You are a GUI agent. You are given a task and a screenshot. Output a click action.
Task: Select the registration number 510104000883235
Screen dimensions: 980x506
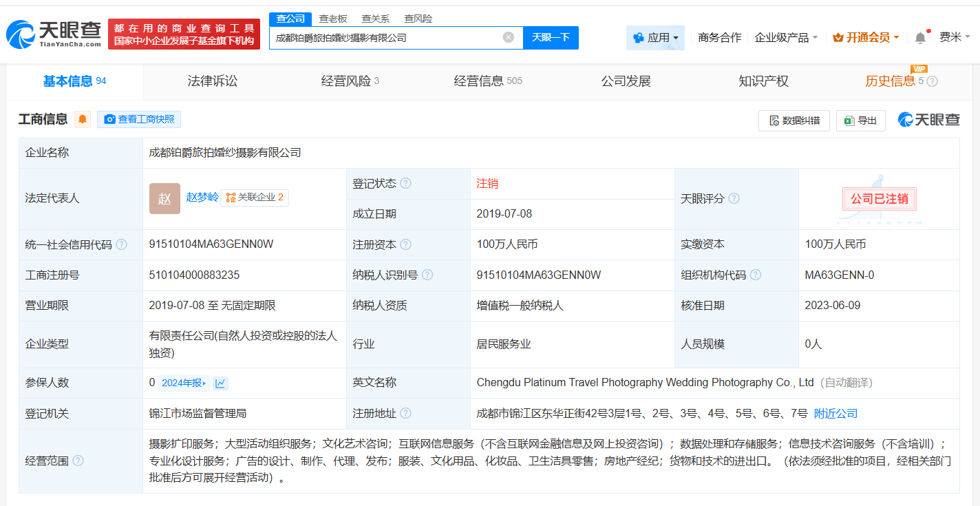[194, 275]
